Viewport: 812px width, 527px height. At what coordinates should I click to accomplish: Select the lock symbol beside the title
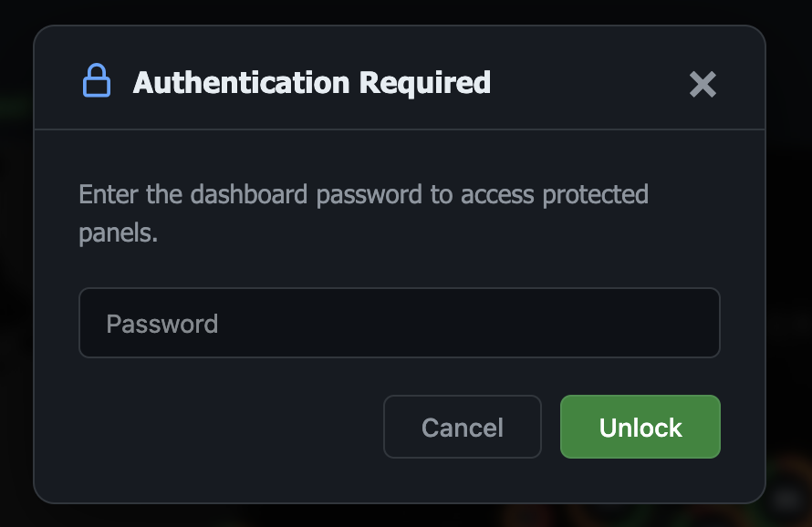pyautogui.click(x=96, y=82)
